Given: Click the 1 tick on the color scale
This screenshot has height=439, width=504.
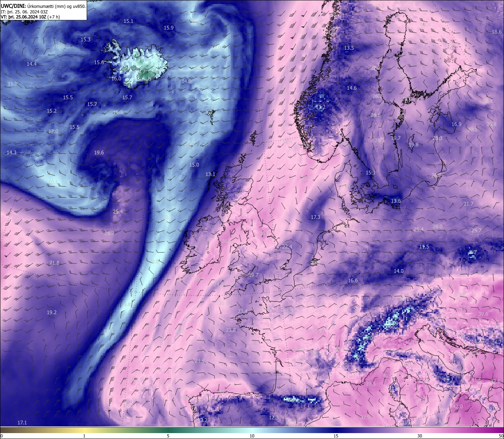Looking at the screenshot, I should coord(84,436).
